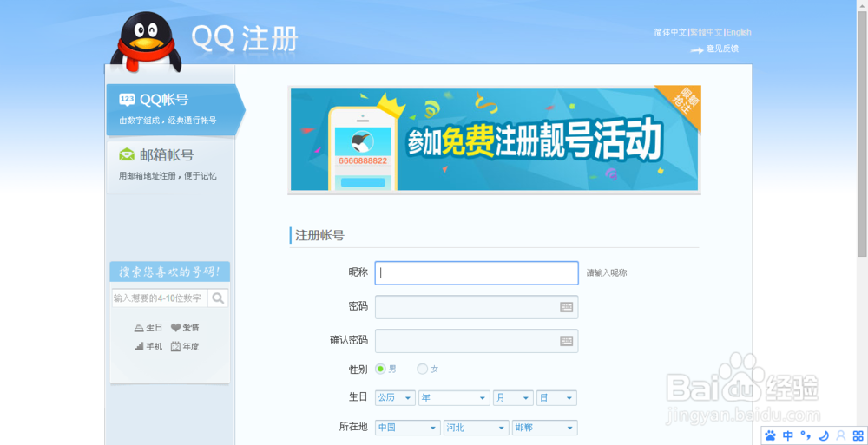
Task: Switch language to 简体中文
Action: (x=670, y=33)
